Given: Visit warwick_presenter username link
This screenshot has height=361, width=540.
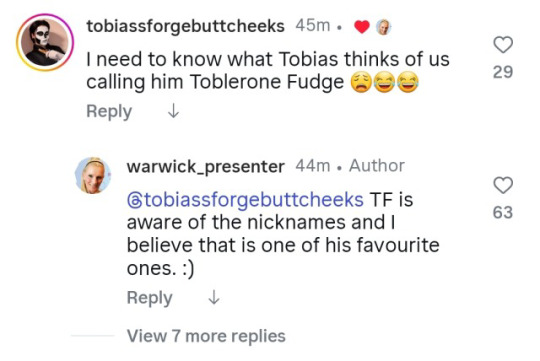Looking at the screenshot, I should (x=206, y=167).
